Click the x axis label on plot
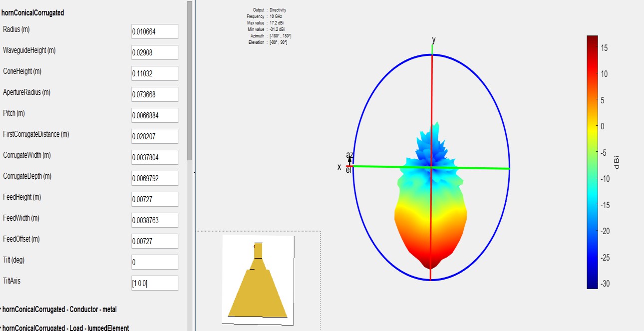Viewport: 644px width, 331px height. [x=339, y=167]
